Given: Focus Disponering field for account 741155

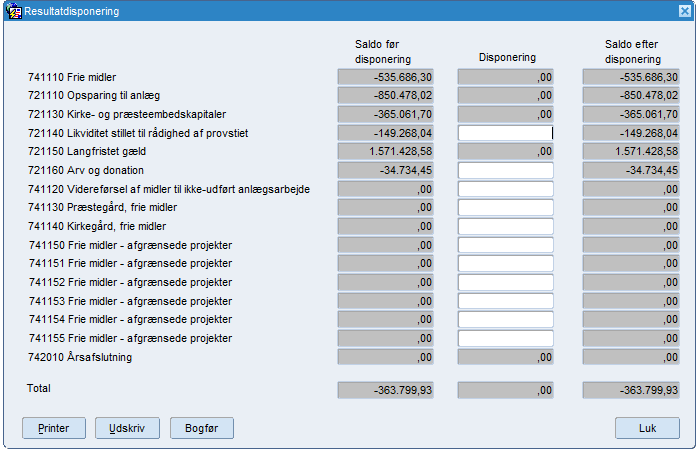Looking at the screenshot, I should tap(506, 338).
